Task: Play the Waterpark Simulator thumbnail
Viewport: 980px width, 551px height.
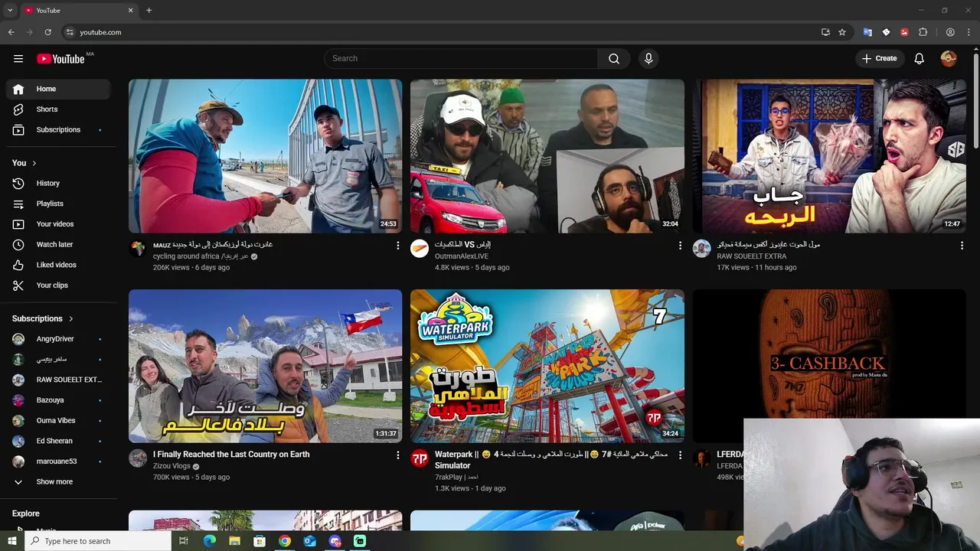Action: (x=547, y=366)
